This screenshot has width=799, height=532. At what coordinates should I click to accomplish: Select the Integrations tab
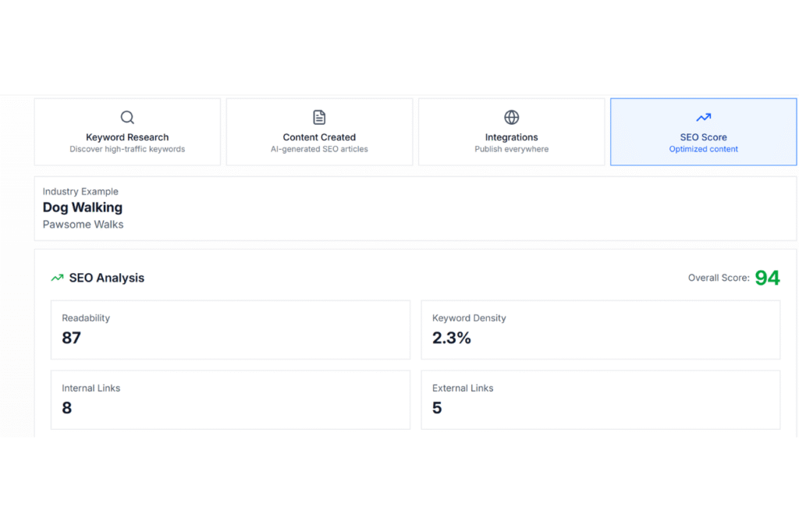(x=511, y=132)
